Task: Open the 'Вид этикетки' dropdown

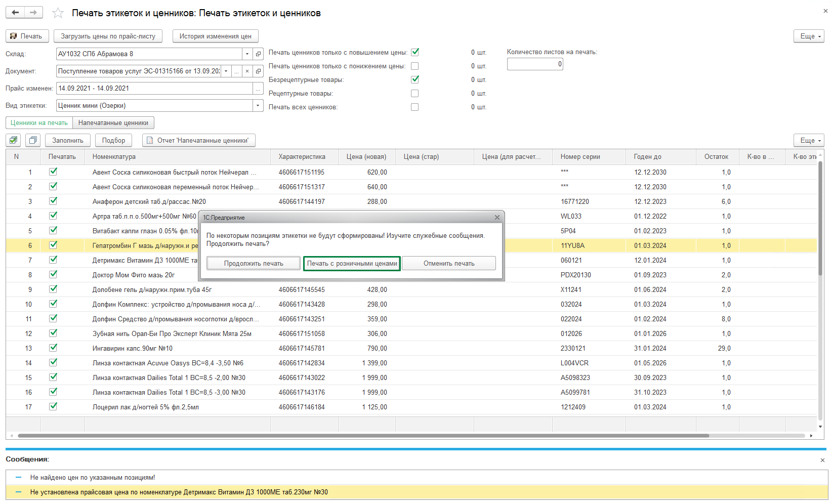Action: pos(258,106)
